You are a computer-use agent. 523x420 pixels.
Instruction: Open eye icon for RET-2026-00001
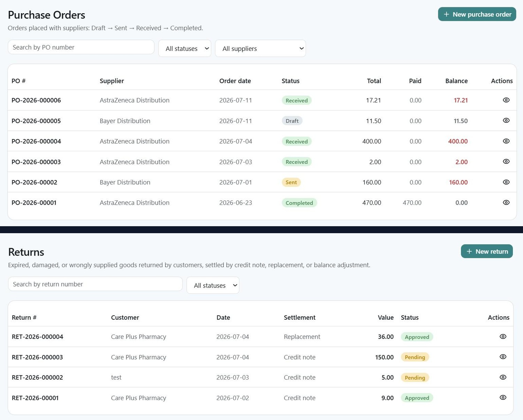coord(503,397)
